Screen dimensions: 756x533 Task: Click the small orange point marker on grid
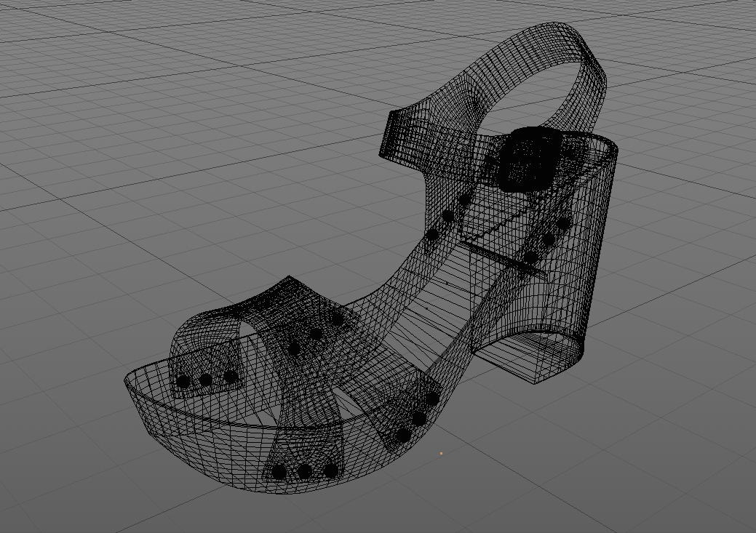pyautogui.click(x=441, y=454)
